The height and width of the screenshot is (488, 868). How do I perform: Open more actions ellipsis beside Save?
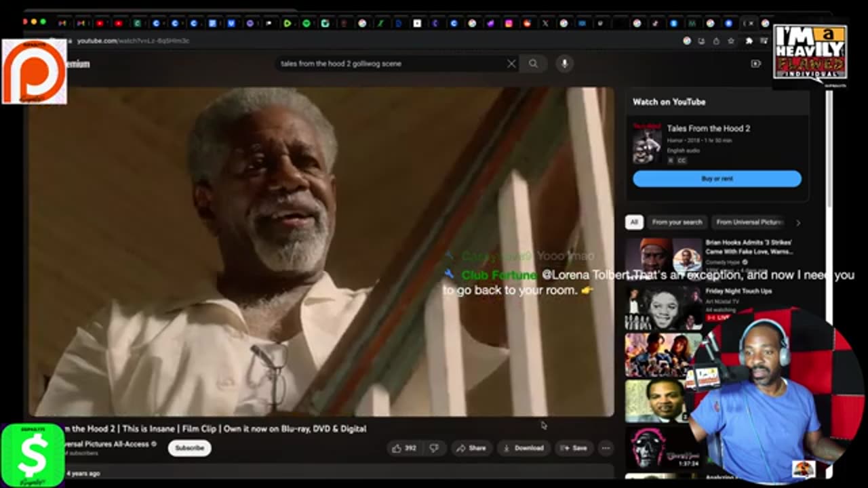click(x=606, y=448)
